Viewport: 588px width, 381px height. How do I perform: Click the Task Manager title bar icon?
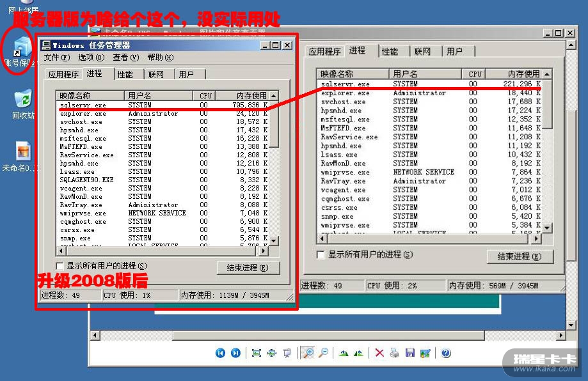[x=46, y=45]
